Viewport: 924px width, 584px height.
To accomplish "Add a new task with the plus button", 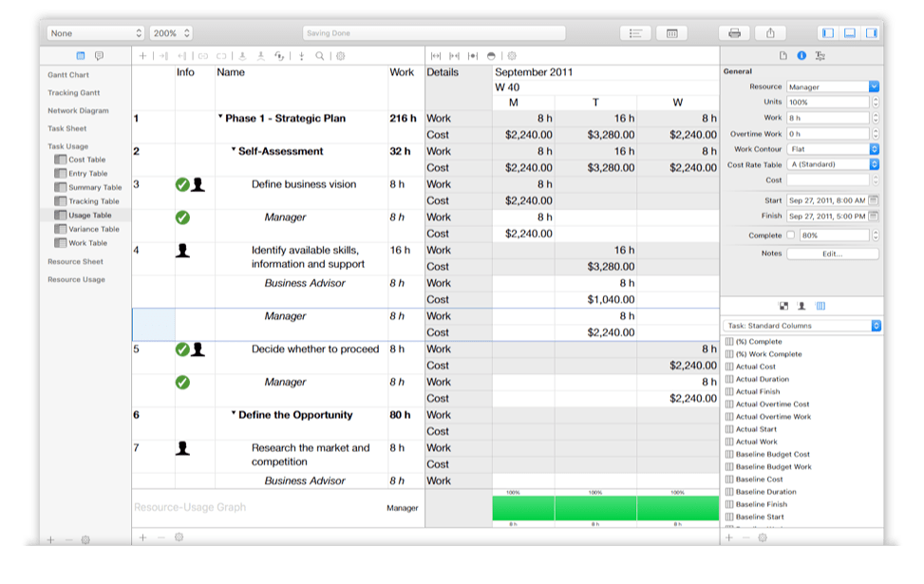I will (142, 55).
